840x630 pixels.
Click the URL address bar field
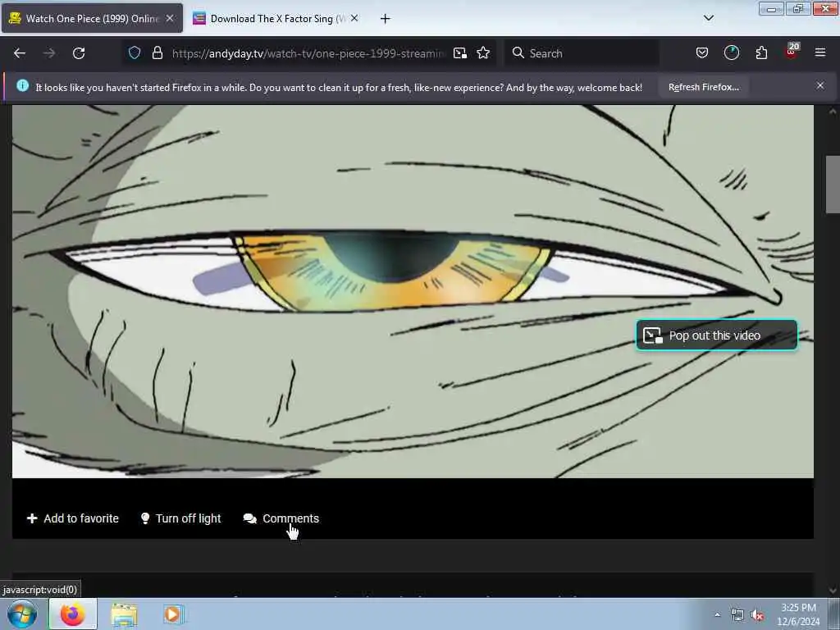(308, 53)
